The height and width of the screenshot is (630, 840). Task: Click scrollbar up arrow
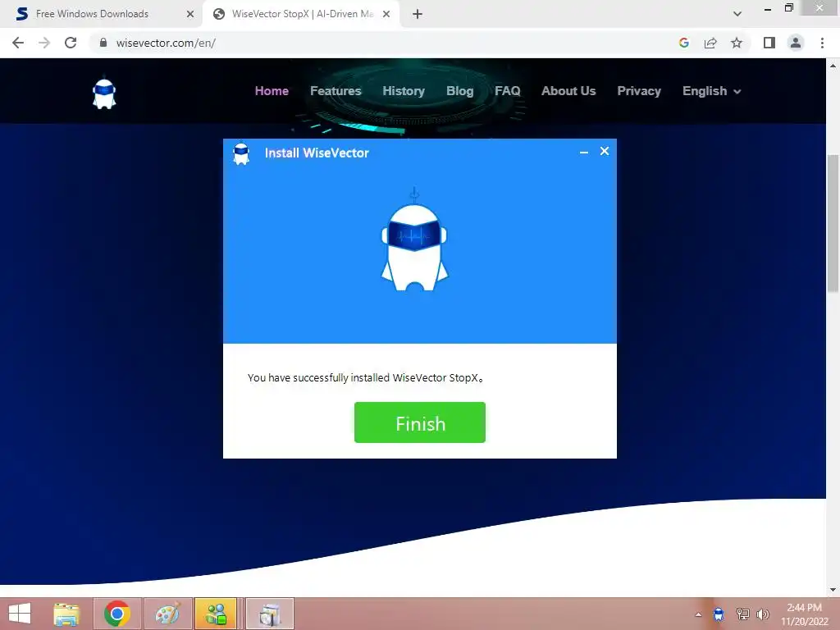pyautogui.click(x=833, y=66)
